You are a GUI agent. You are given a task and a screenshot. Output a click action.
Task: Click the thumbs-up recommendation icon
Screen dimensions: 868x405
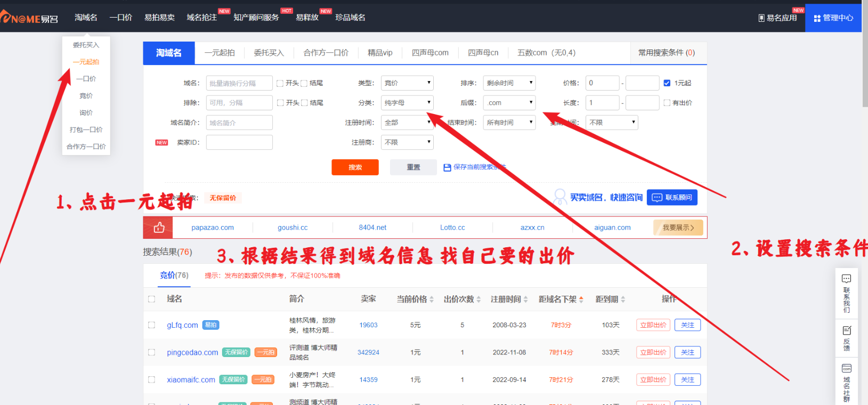[159, 228]
